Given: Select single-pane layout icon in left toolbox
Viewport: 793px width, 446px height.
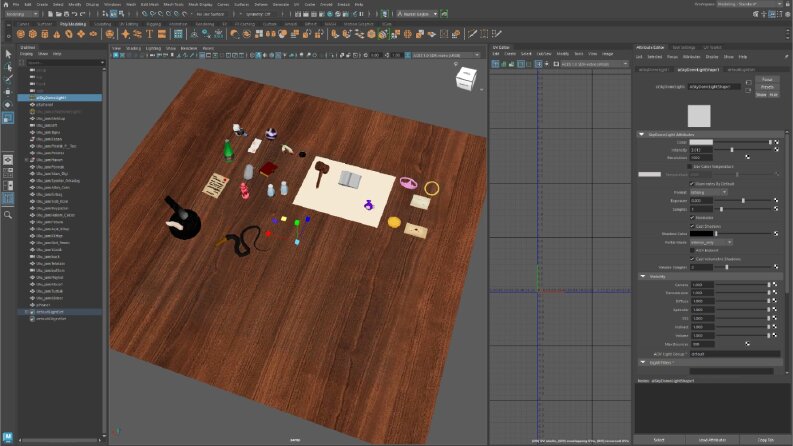Looking at the screenshot, I should point(8,160).
